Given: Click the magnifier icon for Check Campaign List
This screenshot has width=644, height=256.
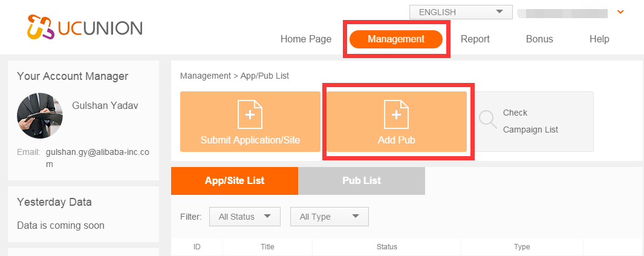Looking at the screenshot, I should (487, 120).
